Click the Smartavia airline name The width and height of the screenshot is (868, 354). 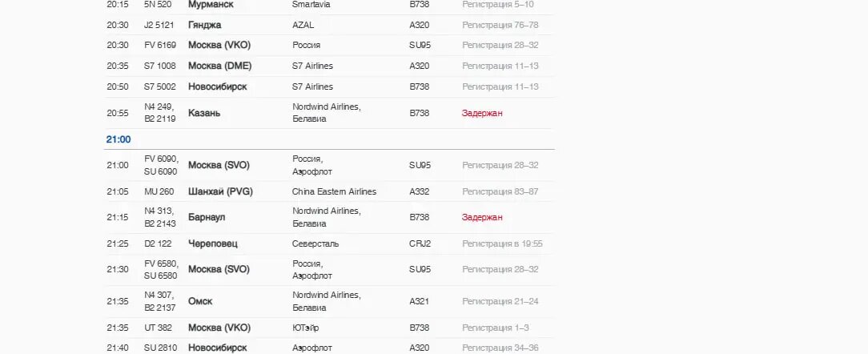point(312,5)
